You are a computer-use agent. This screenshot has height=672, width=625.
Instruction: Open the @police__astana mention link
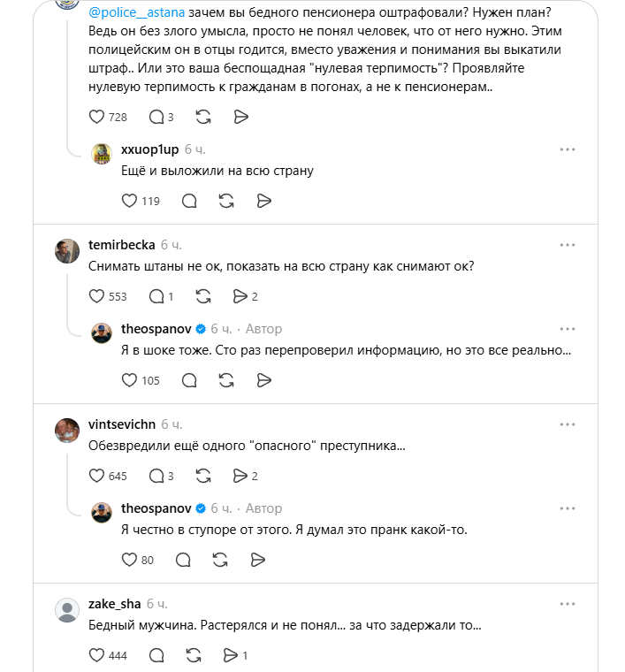point(137,12)
